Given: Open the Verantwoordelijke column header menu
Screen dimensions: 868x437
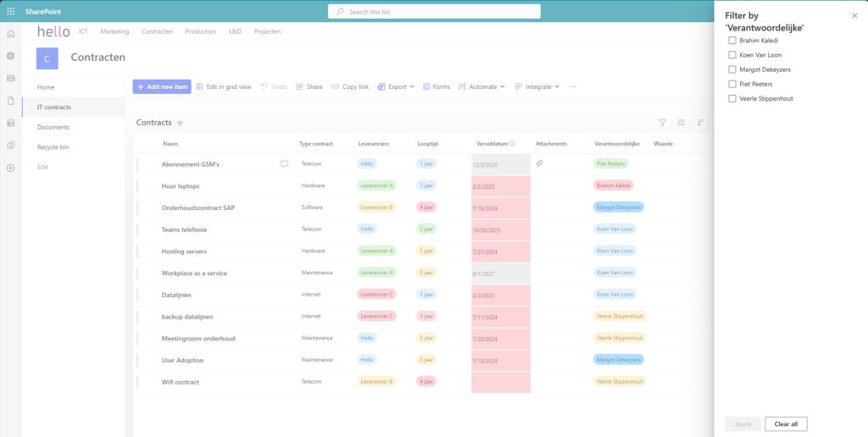Looking at the screenshot, I should point(617,144).
